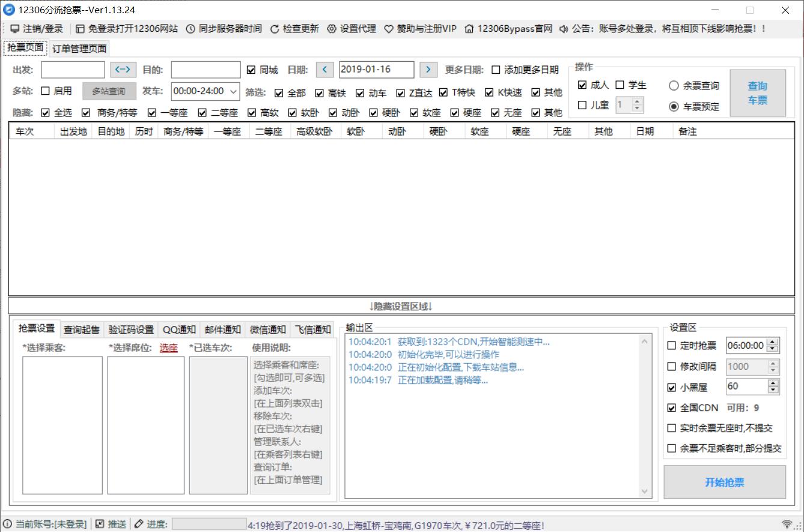Click the 出发 station input field
Screen dimensions: 804x532
[72, 69]
